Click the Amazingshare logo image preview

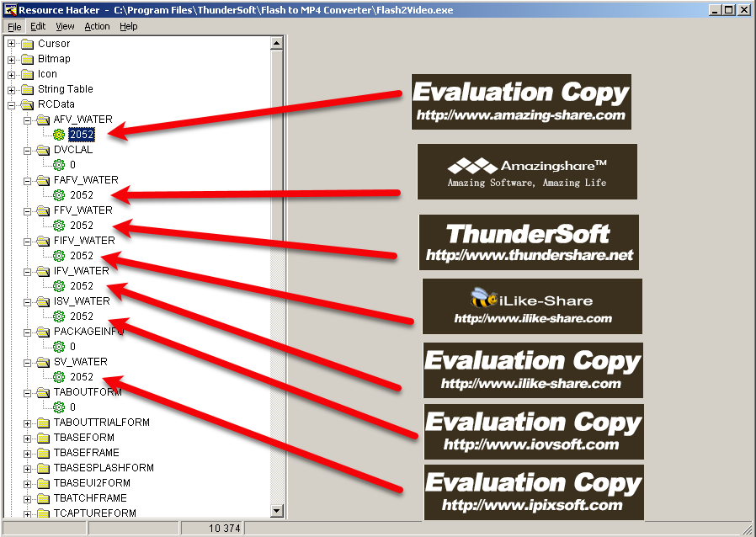pos(527,172)
